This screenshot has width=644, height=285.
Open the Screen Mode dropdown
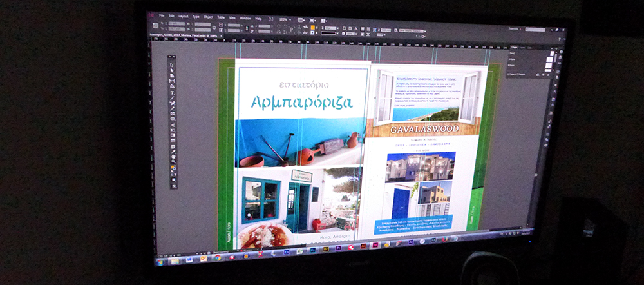(x=313, y=20)
